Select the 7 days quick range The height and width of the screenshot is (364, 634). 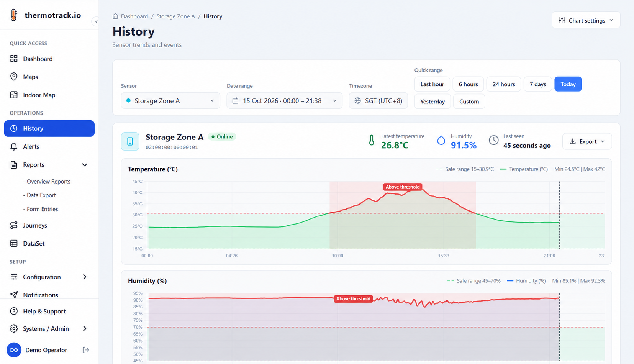click(537, 84)
